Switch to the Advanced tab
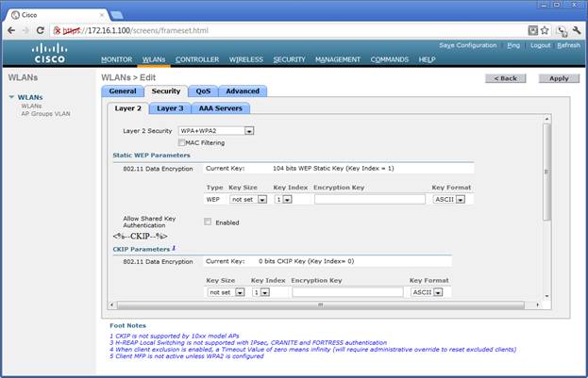Screen dimensions: 588x378 [243, 91]
